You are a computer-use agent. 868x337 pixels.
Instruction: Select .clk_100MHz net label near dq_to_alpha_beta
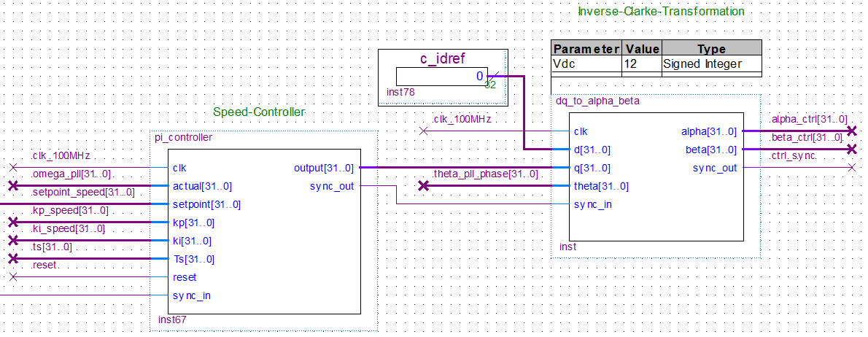pyautogui.click(x=462, y=119)
